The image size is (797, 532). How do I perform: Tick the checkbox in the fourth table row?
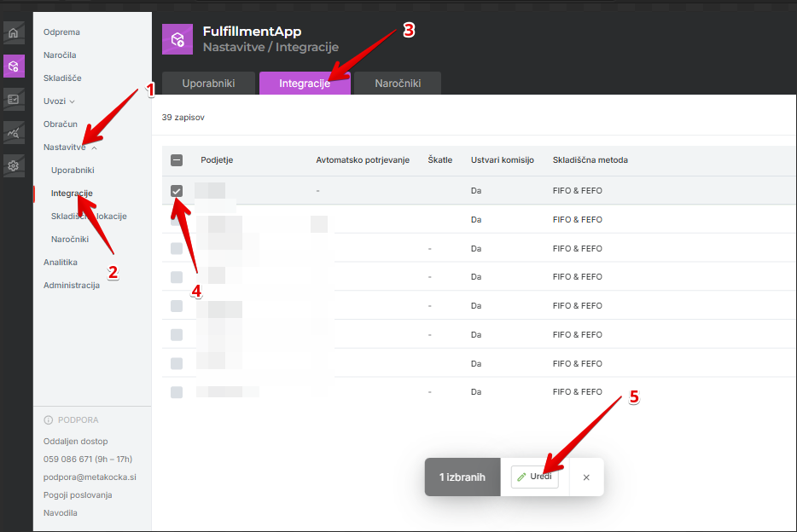point(177,277)
